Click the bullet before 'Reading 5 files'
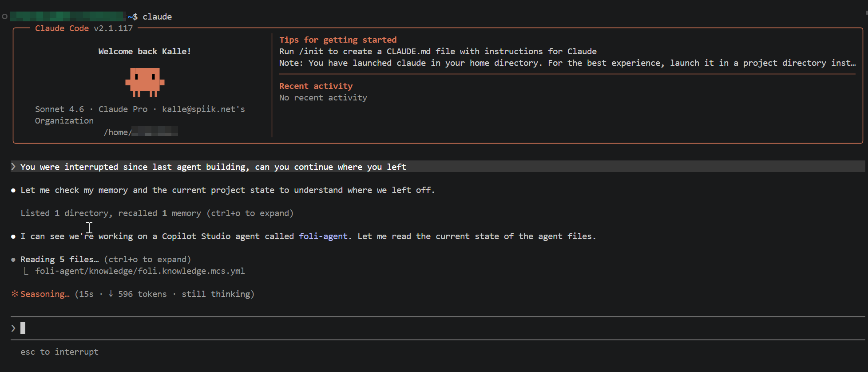 coord(13,260)
